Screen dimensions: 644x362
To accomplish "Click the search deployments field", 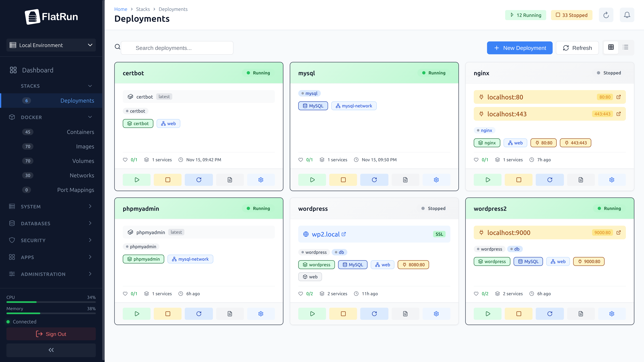I will click(x=177, y=48).
